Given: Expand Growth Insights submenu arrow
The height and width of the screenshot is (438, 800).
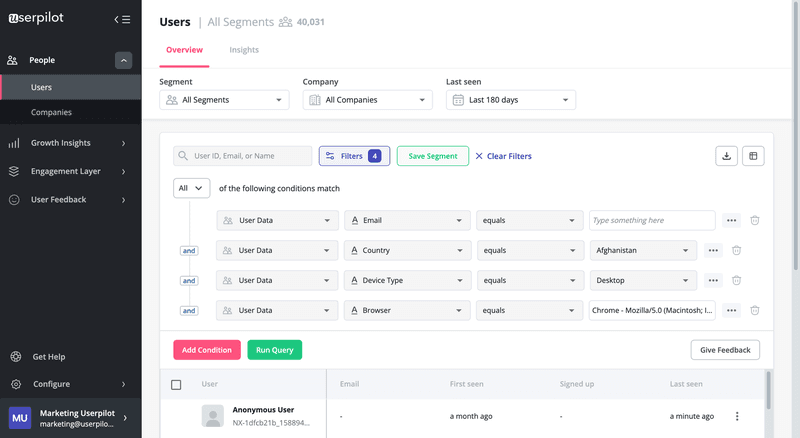Looking at the screenshot, I should (123, 143).
